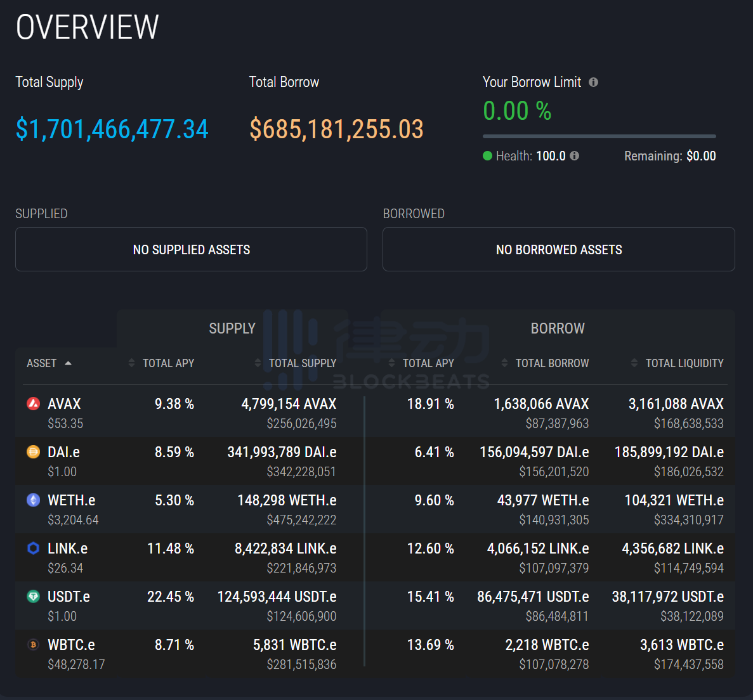The height and width of the screenshot is (700, 753).
Task: Click the WETH.e token icon
Action: click(33, 500)
